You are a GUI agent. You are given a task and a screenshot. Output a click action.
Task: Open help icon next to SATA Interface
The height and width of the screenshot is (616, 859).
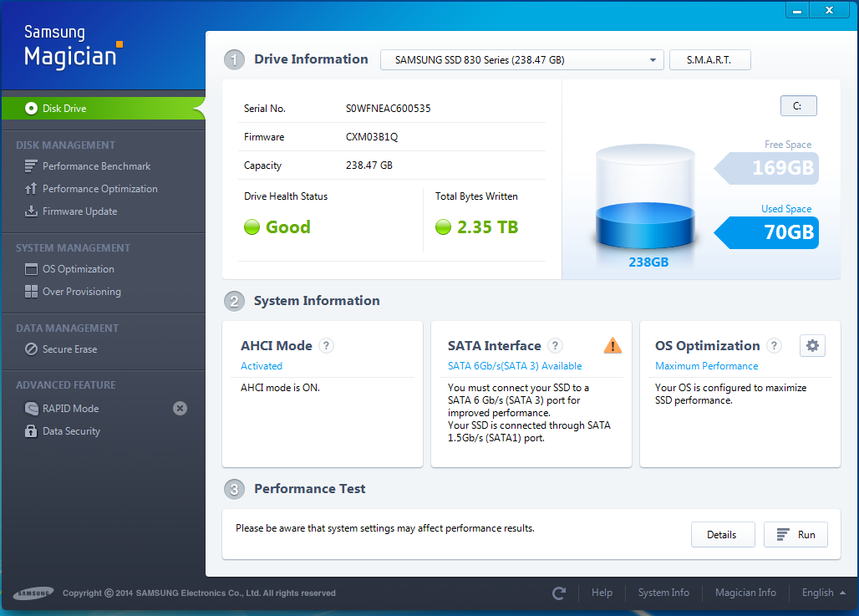tap(555, 346)
